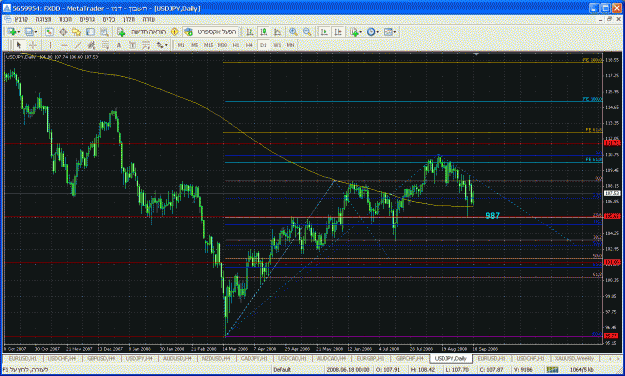Toggle the Terminal window icon
Screen dimensions: 625x376
click(x=90, y=32)
